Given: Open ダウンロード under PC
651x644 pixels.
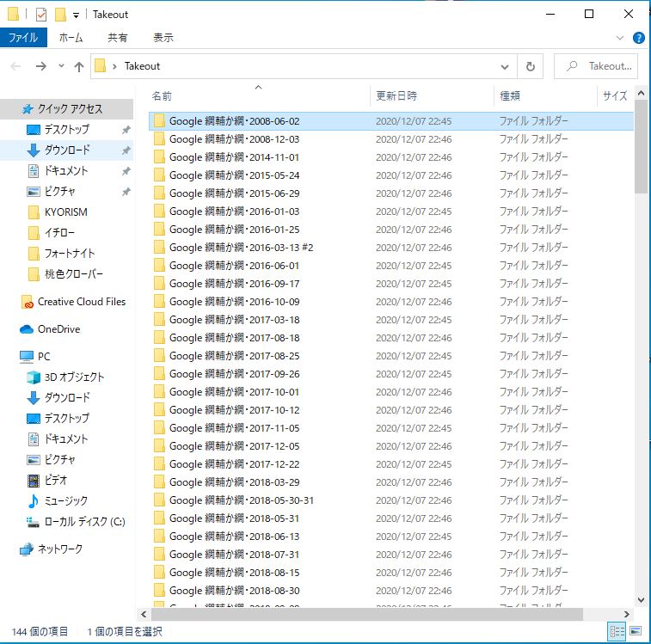Looking at the screenshot, I should [66, 398].
